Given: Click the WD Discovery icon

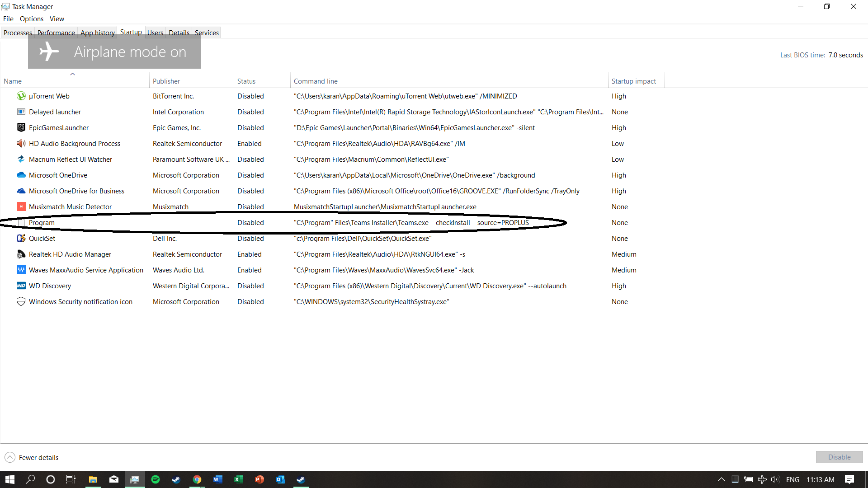Looking at the screenshot, I should (x=21, y=286).
